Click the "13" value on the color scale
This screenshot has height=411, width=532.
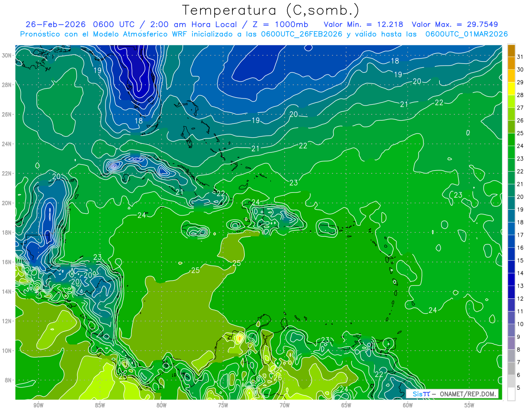pyautogui.click(x=520, y=286)
